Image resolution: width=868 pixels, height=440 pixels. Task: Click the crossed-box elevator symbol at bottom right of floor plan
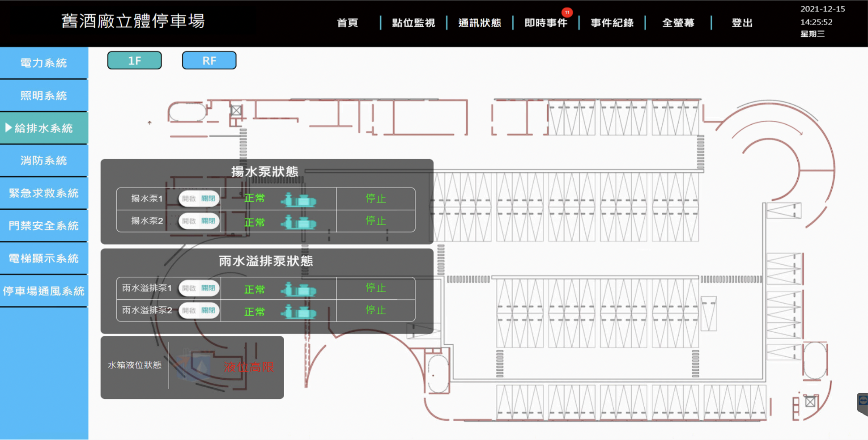(810, 402)
